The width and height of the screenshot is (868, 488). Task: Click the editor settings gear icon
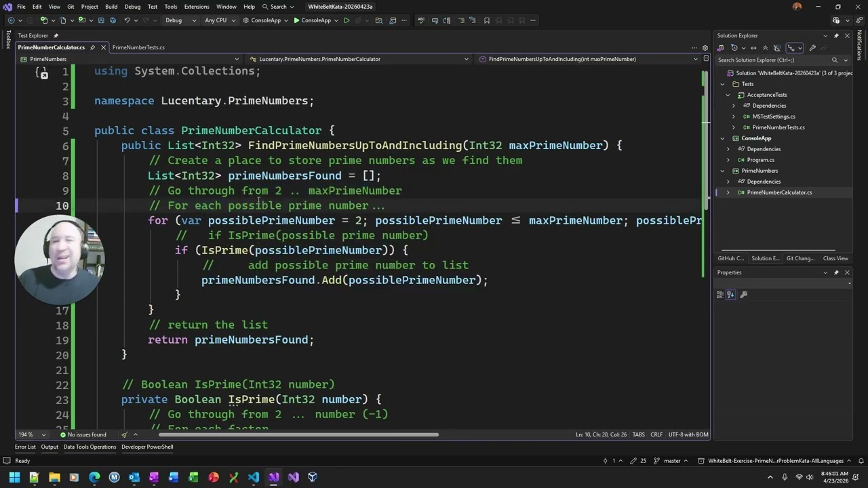tap(705, 47)
